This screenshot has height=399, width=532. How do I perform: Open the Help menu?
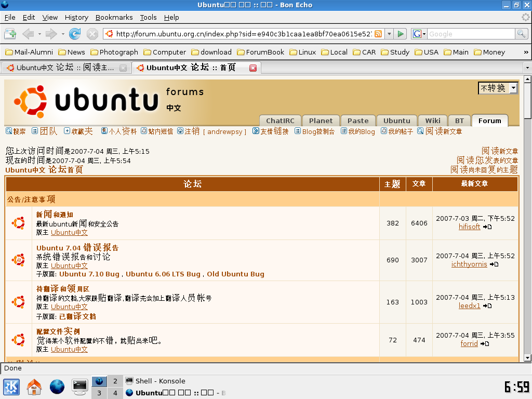171,17
